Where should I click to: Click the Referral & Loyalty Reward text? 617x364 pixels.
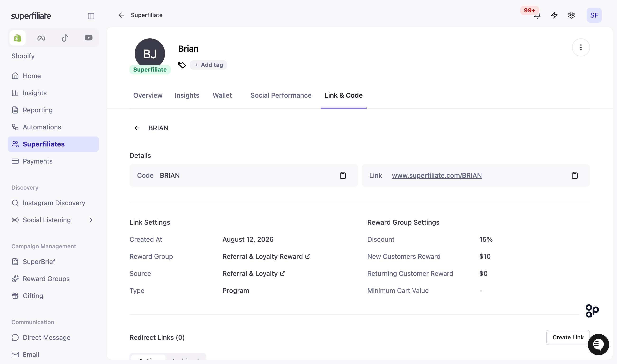[262, 256]
